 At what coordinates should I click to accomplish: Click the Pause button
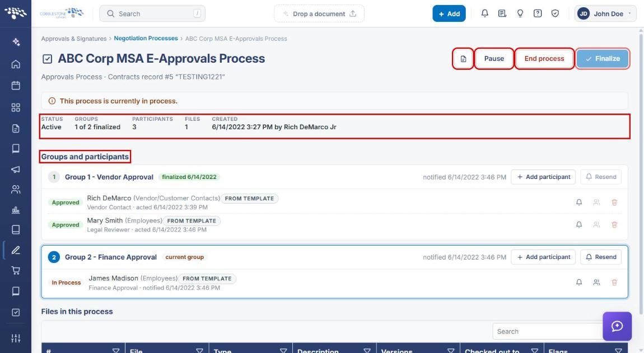[494, 59]
